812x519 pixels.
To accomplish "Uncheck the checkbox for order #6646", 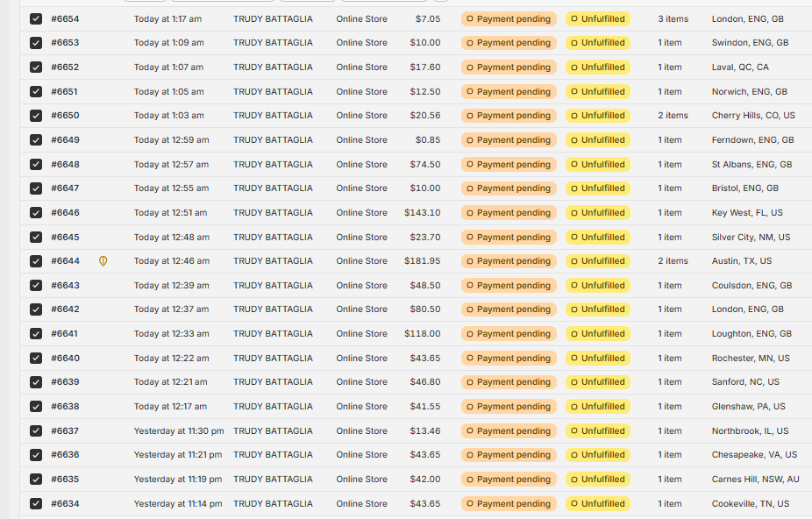I will (x=36, y=213).
